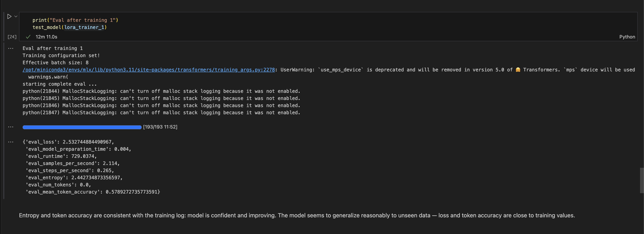644x234 pixels.
Task: Run the test_model cell with play button
Action: coord(9,16)
